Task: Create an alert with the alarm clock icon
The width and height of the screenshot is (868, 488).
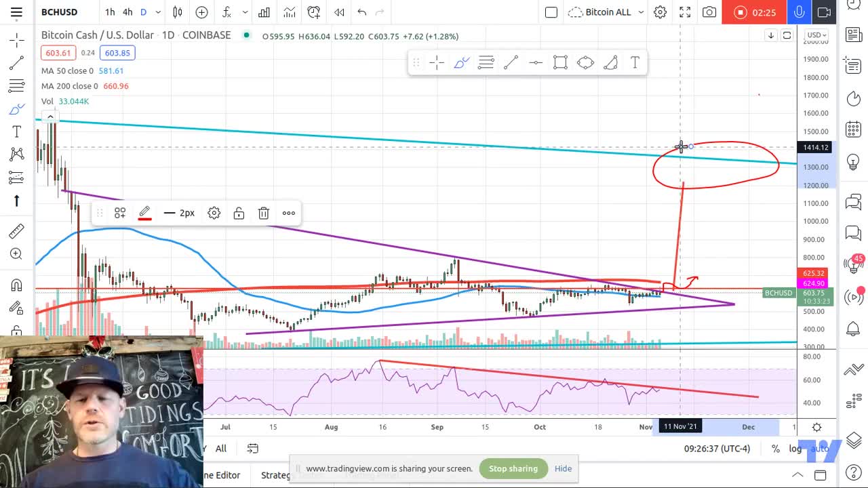Action: tap(314, 12)
